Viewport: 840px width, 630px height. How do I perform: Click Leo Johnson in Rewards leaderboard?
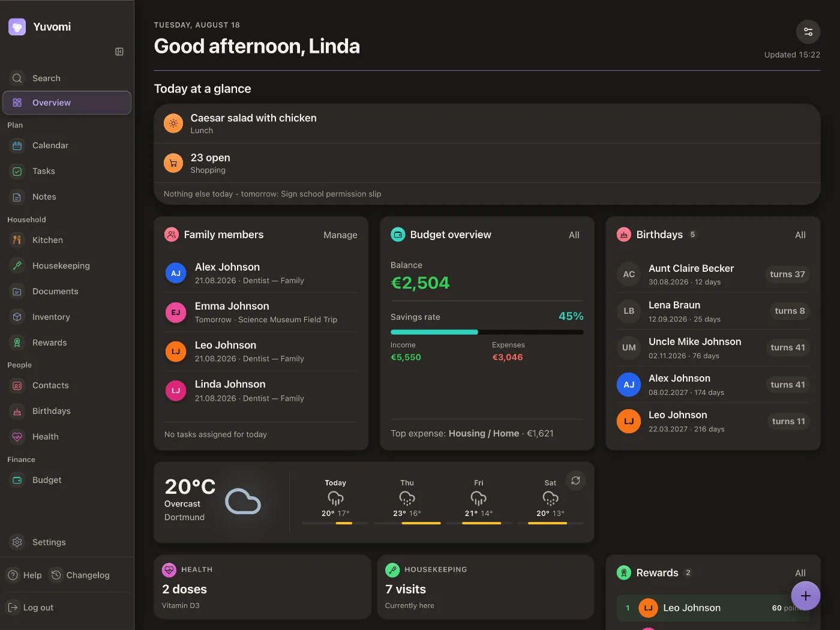[x=713, y=608]
